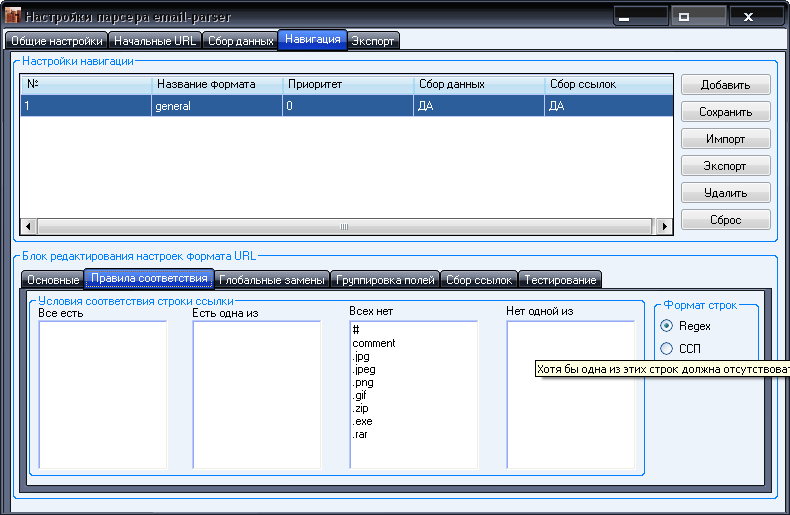Open the Сбор данных tab
The height and width of the screenshot is (515, 790).
pyautogui.click(x=240, y=41)
